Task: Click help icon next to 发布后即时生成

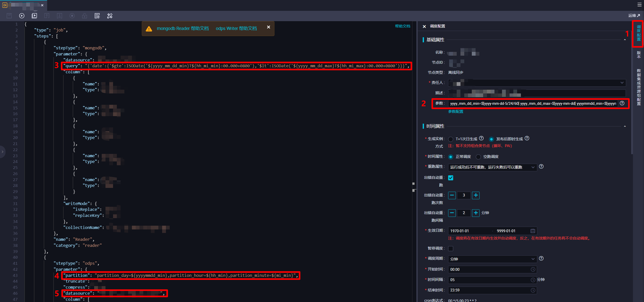Action: tap(527, 138)
